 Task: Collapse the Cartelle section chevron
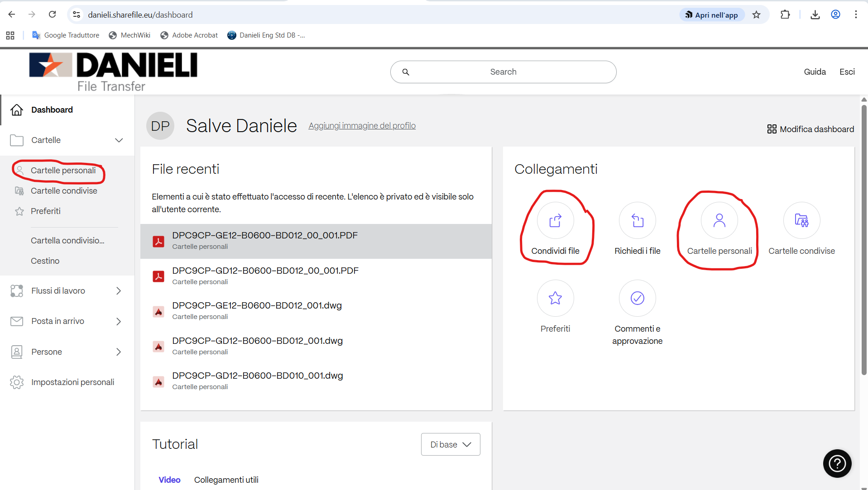click(119, 140)
